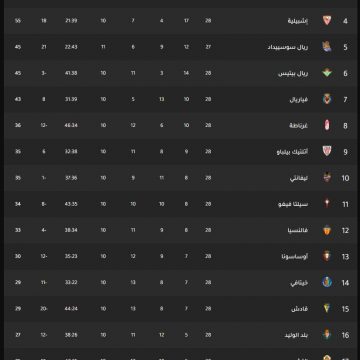
Task: Open the Celta Vigo team name link
Action: click(293, 204)
